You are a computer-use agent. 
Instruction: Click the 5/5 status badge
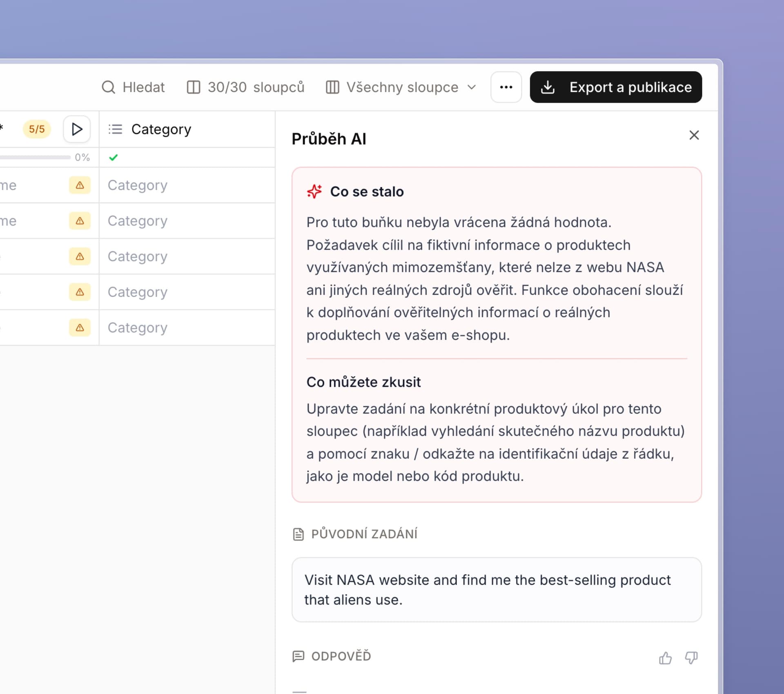[37, 129]
